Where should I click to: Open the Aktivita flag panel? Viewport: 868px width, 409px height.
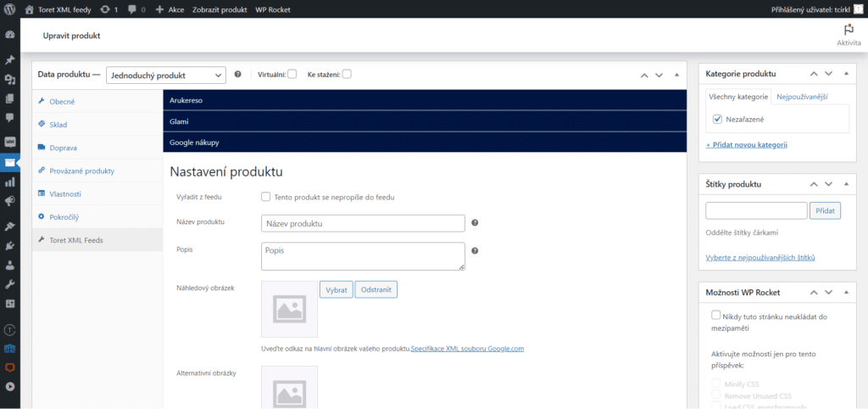point(849,35)
